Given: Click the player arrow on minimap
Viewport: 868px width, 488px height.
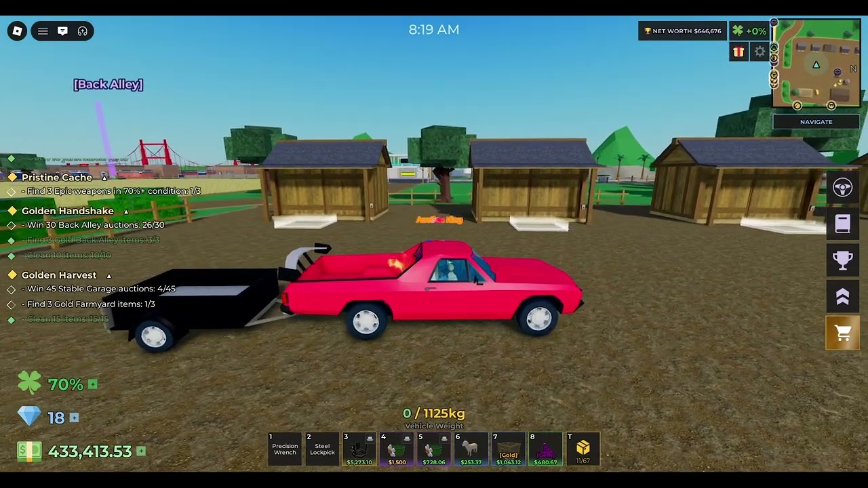Looking at the screenshot, I should coord(816,65).
